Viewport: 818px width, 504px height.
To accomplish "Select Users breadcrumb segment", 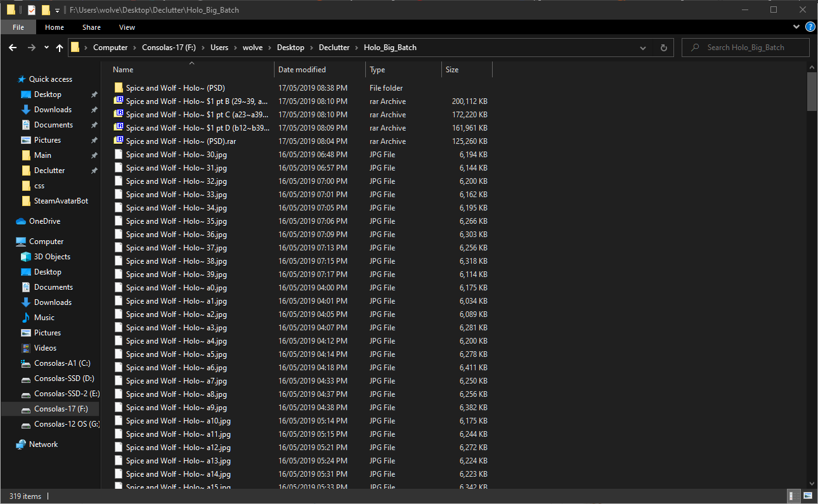I will tap(219, 48).
